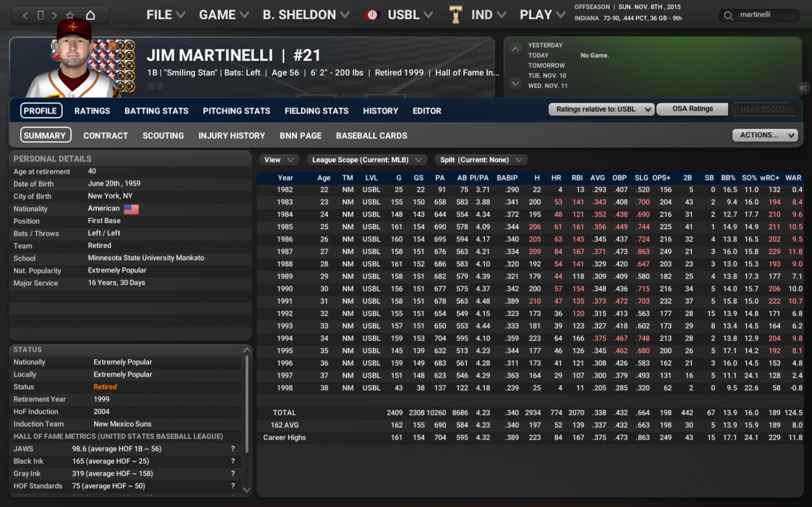The height and width of the screenshot is (507, 812).
Task: Switch to Head Scout ratings
Action: coord(762,109)
